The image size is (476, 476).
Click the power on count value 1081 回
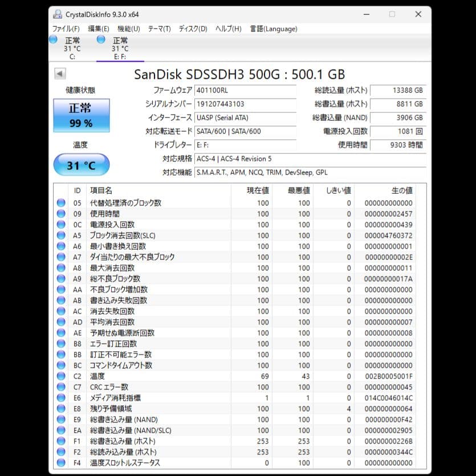coord(398,132)
